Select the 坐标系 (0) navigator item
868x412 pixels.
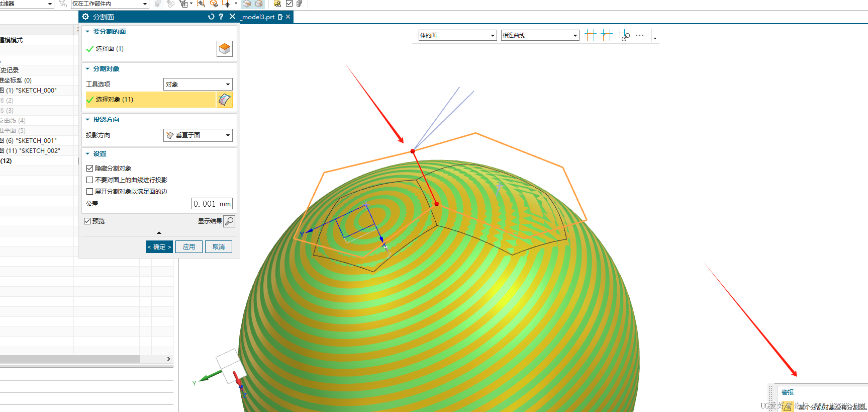pos(16,80)
